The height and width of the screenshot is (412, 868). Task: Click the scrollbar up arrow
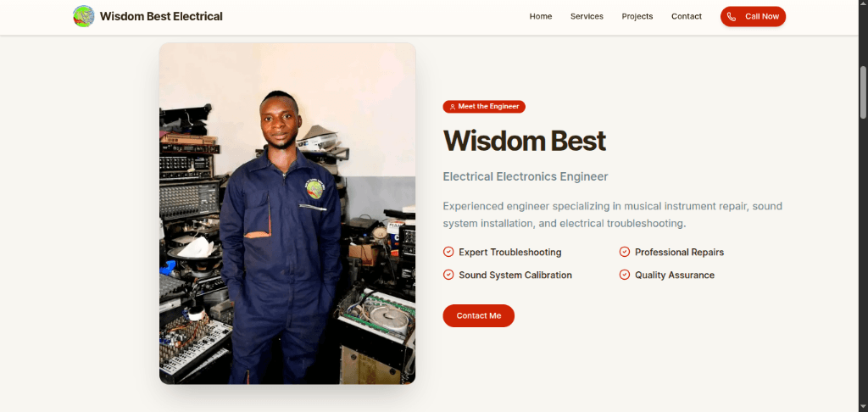863,4
